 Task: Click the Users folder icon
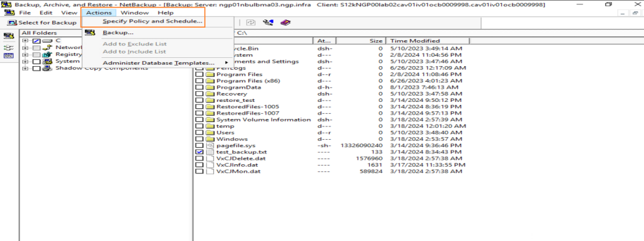210,132
